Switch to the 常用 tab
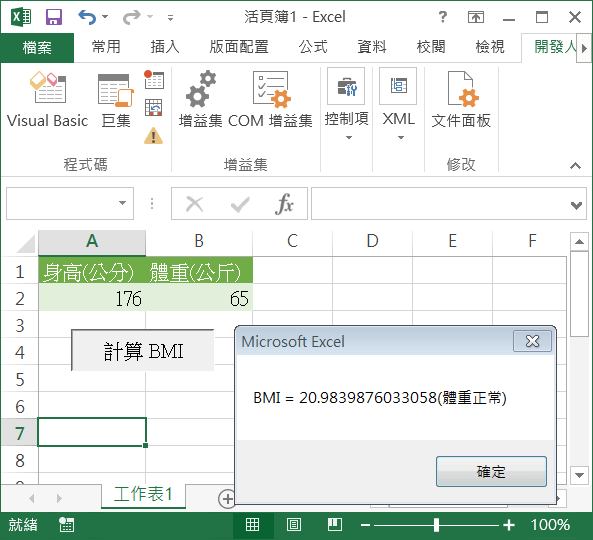This screenshot has height=540, width=593. [106, 47]
